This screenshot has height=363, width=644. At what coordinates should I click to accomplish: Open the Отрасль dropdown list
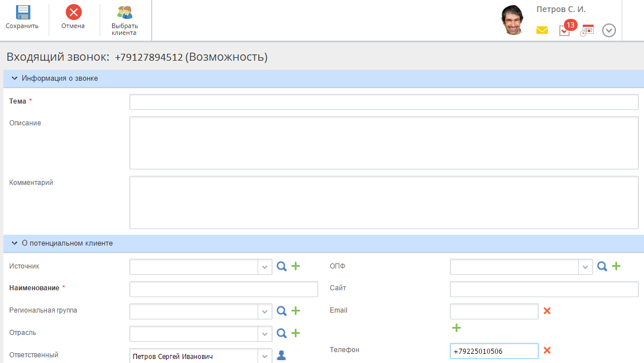pyautogui.click(x=264, y=333)
